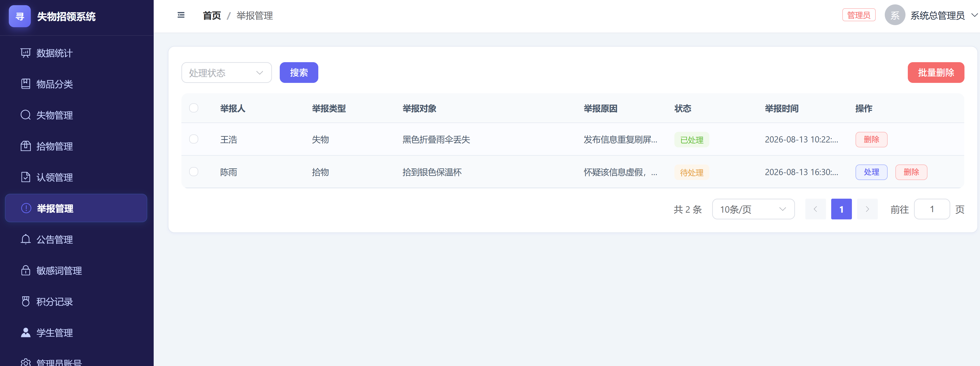The width and height of the screenshot is (980, 366).
Task: Click the 前往 page number input
Action: tap(932, 209)
